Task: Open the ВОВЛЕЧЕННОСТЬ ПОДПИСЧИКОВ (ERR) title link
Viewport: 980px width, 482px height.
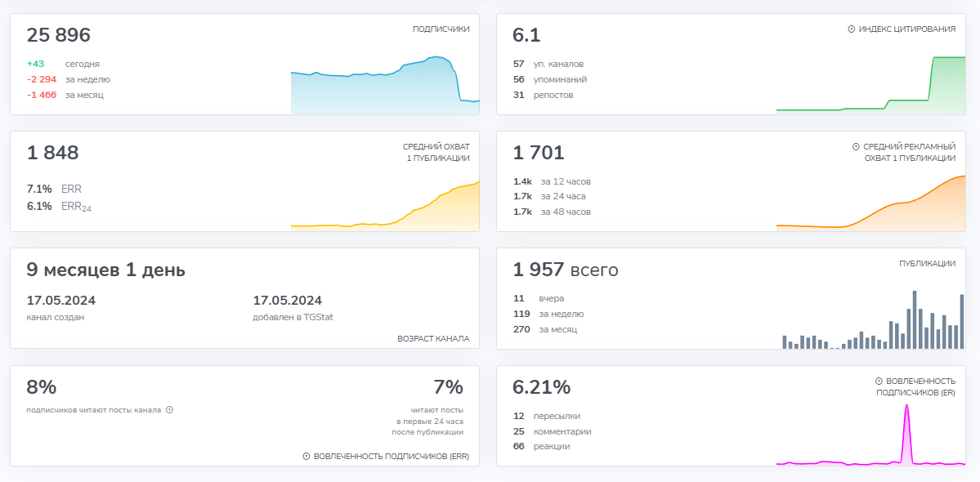Action: 391,457
